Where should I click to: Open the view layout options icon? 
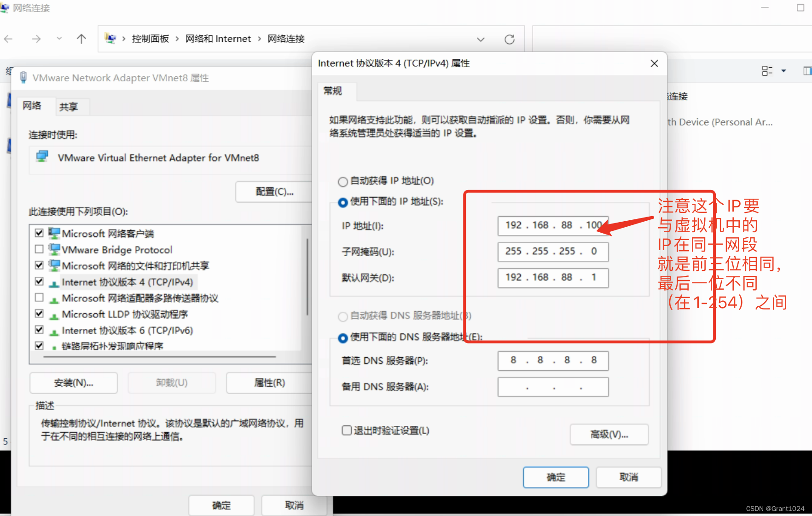point(767,71)
